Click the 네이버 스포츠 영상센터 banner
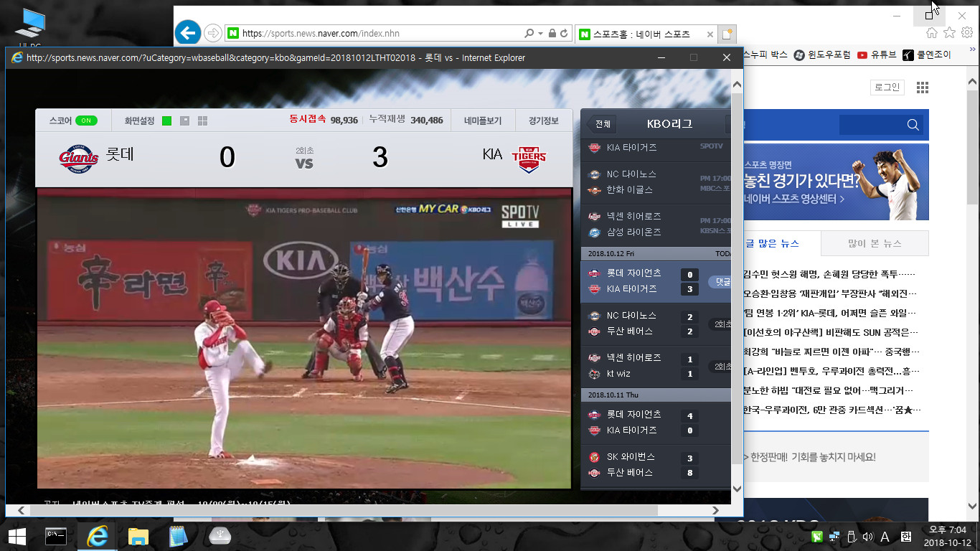 836,182
